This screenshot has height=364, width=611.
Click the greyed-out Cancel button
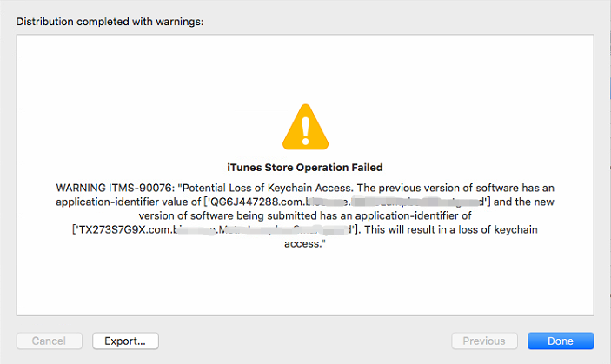tap(49, 341)
